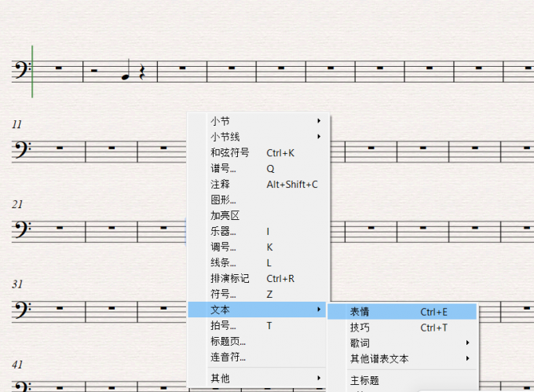
Task: Select the quarter rest in bar 2
Action: click(x=142, y=71)
